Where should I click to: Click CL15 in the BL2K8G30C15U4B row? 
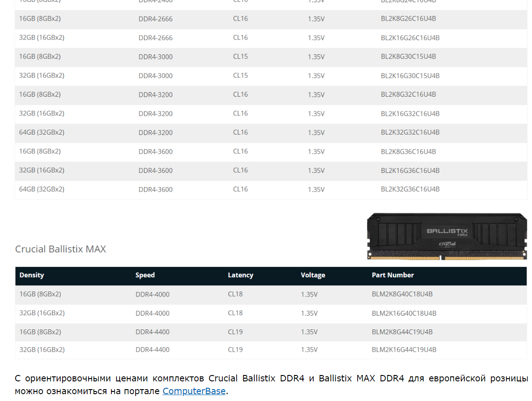click(240, 57)
